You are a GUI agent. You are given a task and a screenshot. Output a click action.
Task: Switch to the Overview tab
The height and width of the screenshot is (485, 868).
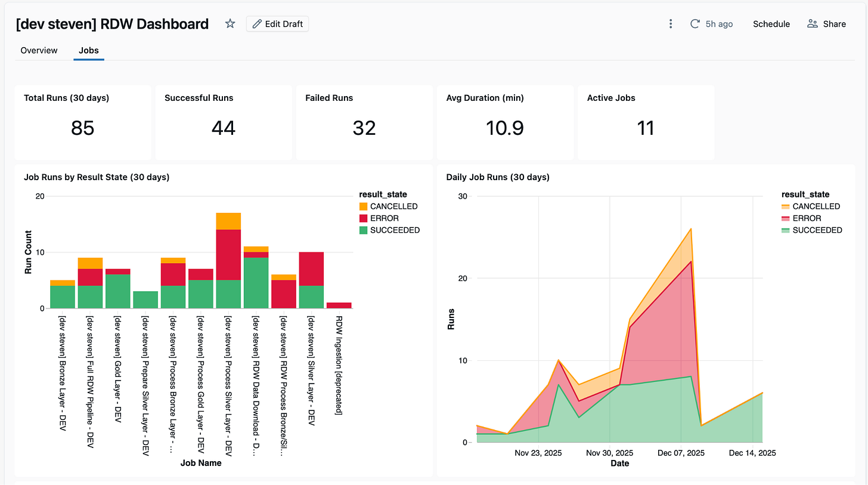(39, 50)
